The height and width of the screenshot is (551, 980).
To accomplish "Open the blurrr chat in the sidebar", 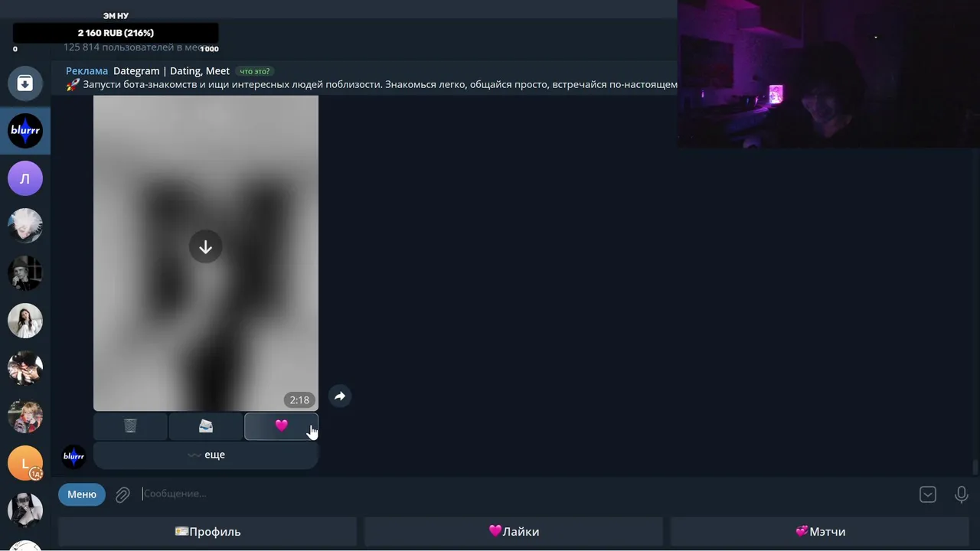I will tap(25, 131).
